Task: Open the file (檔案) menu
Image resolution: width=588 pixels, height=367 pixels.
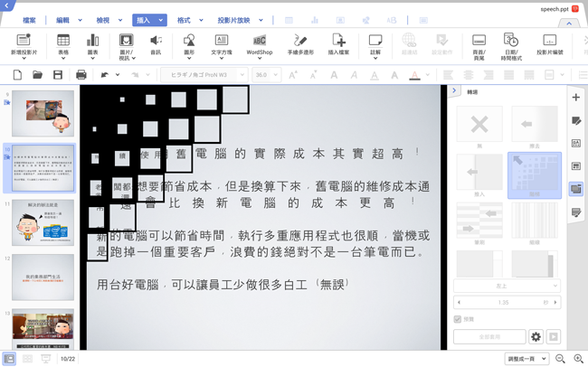Action: click(x=29, y=20)
